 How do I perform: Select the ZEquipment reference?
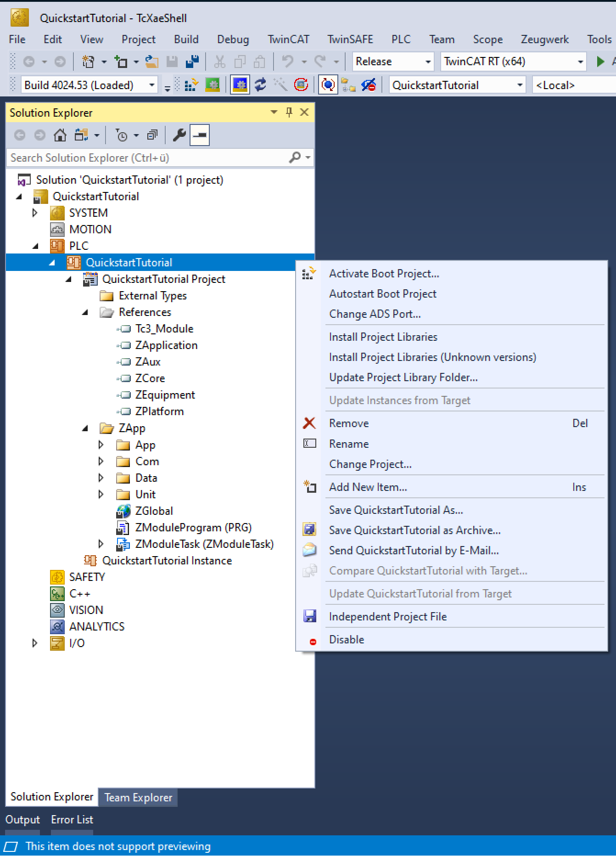(x=165, y=394)
